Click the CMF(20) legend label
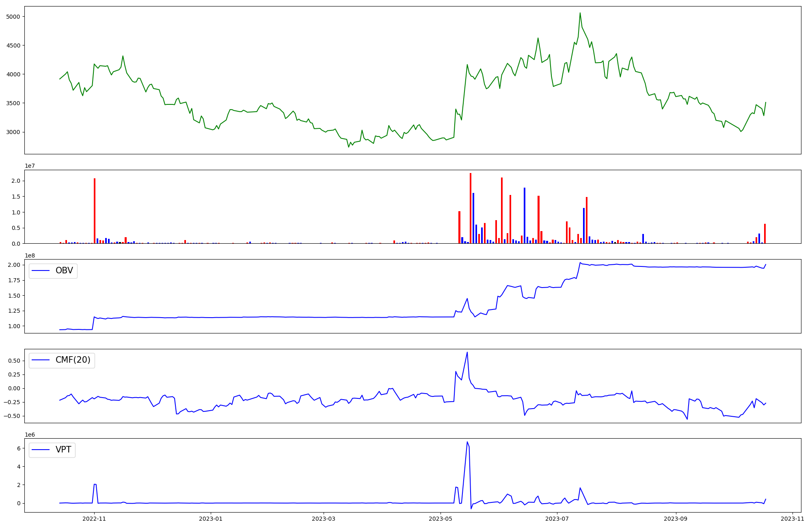812x528 pixels. point(73,360)
